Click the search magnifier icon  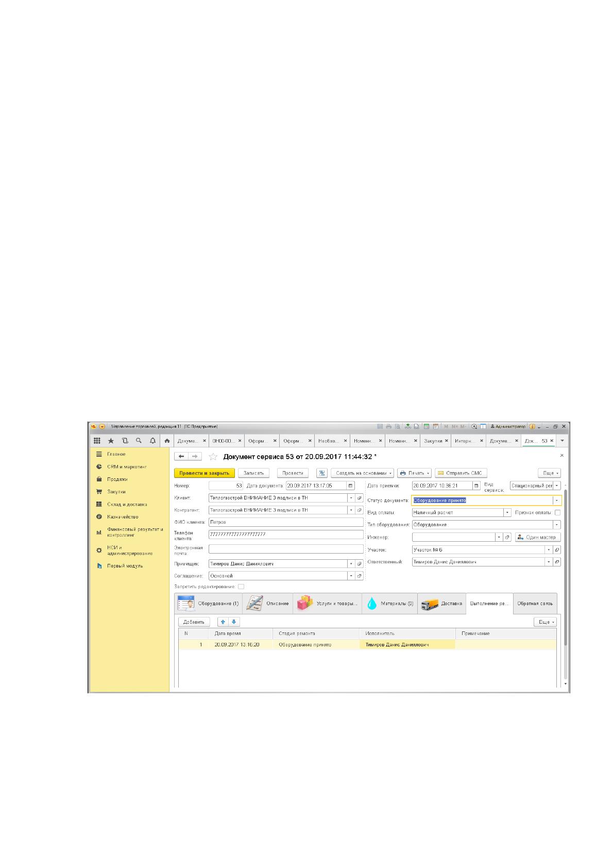pyautogui.click(x=139, y=441)
